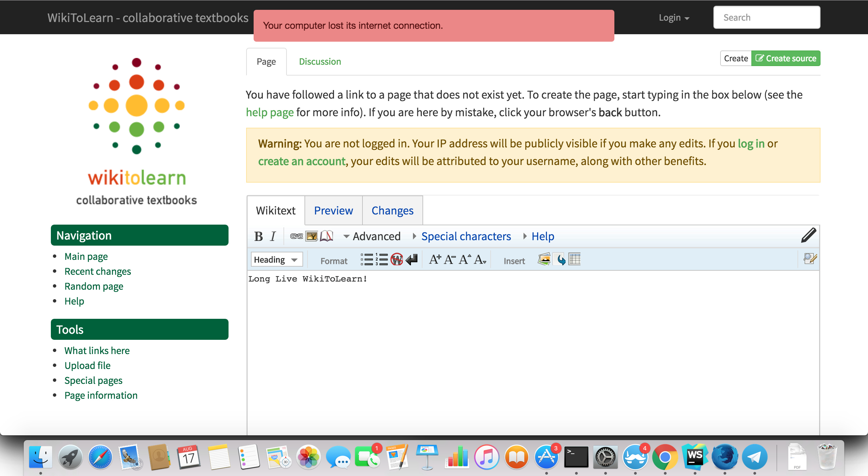
Task: Insert a reference with the book icon
Action: [327, 236]
